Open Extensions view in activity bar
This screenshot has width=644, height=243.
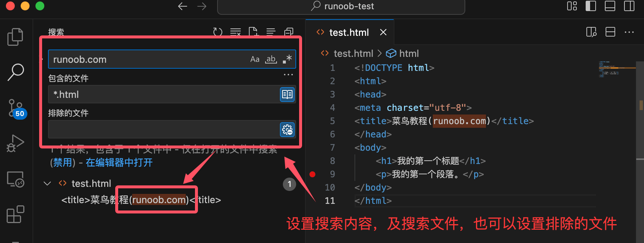point(15,214)
